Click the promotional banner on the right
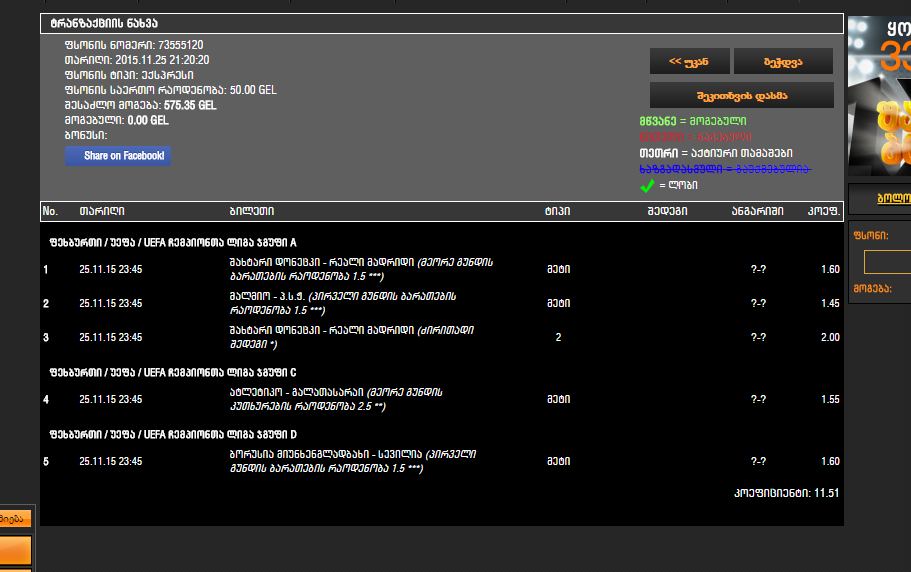Screen dimensions: 911x572 [x=879, y=96]
